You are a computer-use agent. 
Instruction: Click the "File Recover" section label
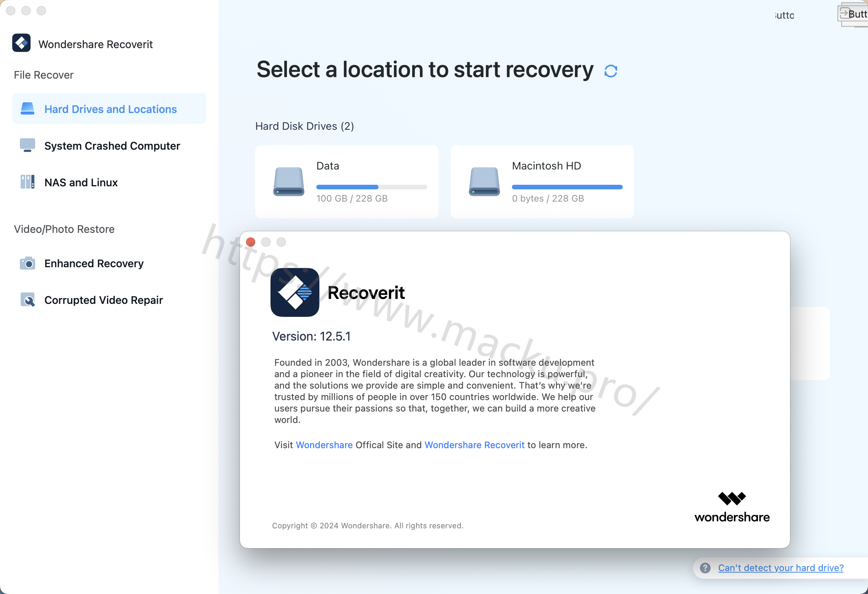(44, 75)
